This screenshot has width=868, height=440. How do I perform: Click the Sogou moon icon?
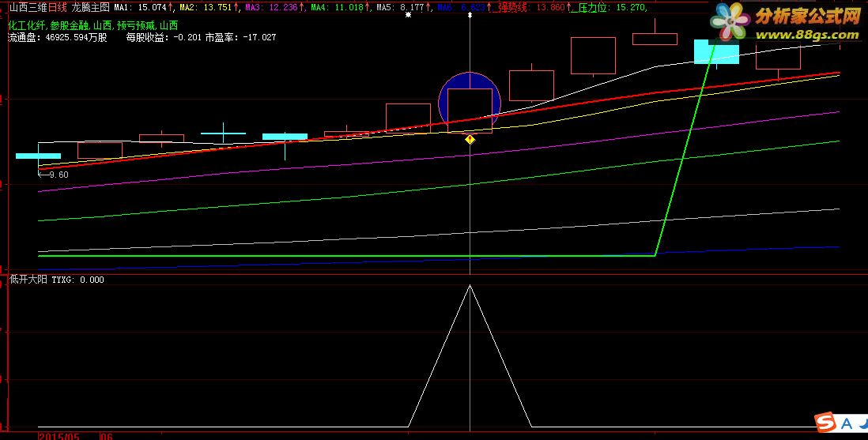(863, 423)
